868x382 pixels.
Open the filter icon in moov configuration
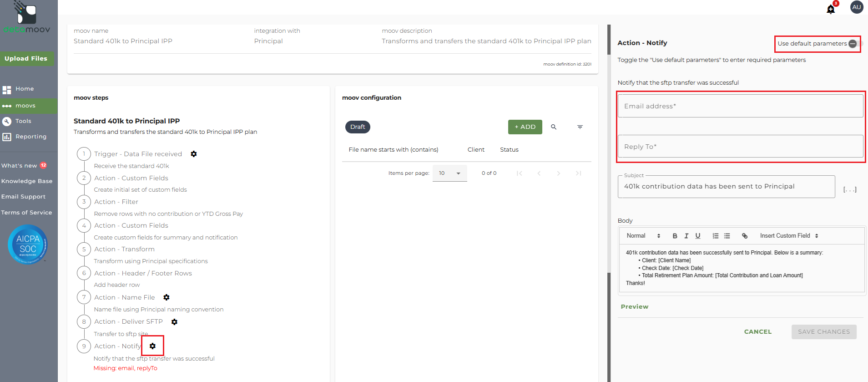(x=580, y=127)
